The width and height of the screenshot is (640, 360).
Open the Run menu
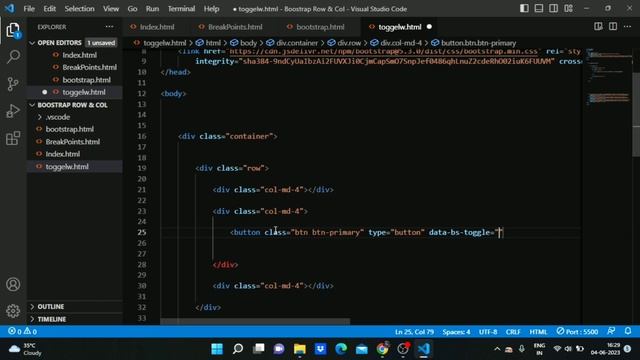[x=152, y=9]
